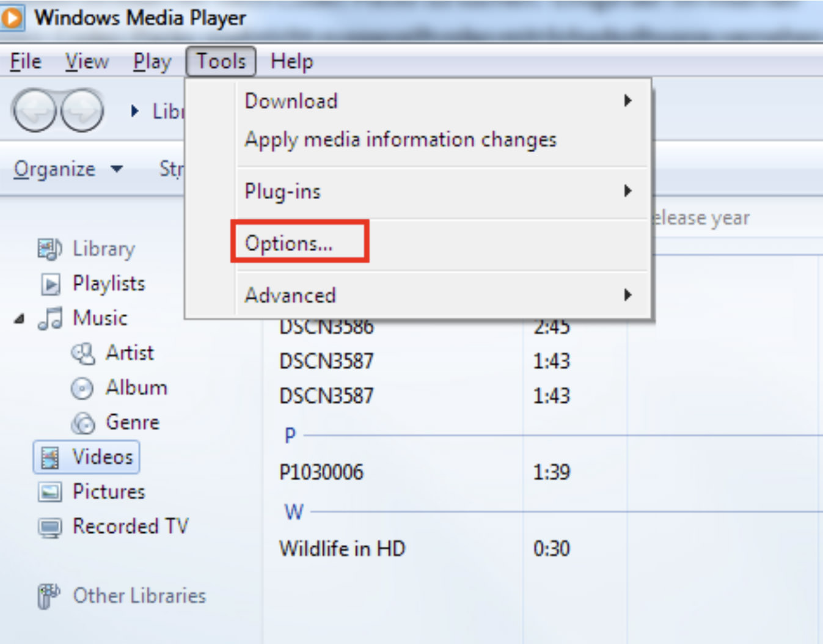Expand the Advanced submenu arrow
823x644 pixels.
(627, 295)
